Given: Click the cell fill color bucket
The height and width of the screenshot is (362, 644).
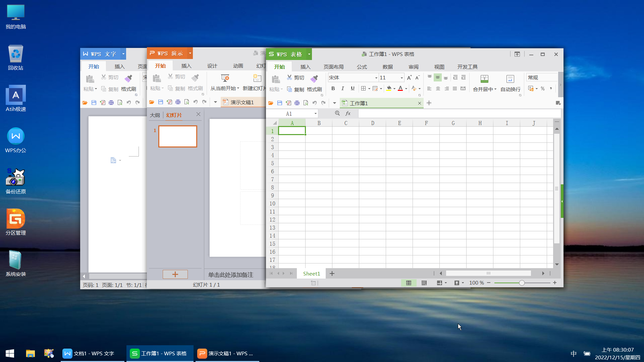Looking at the screenshot, I should click(x=389, y=88).
